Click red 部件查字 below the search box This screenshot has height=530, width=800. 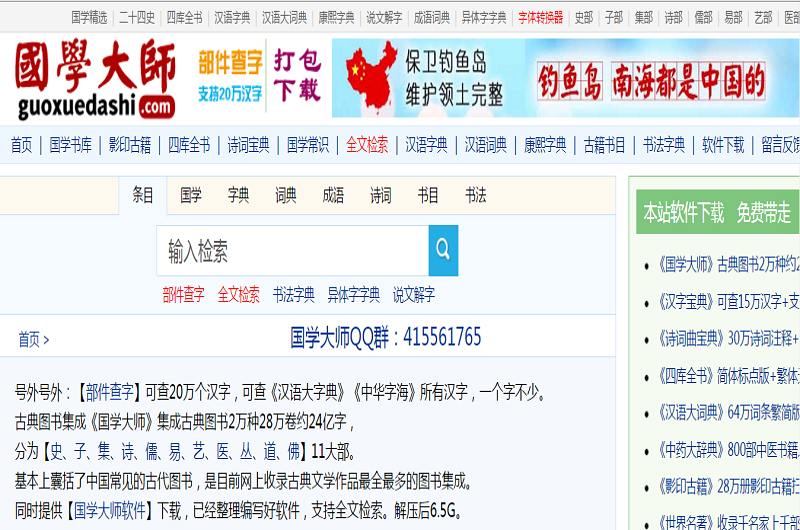(184, 294)
